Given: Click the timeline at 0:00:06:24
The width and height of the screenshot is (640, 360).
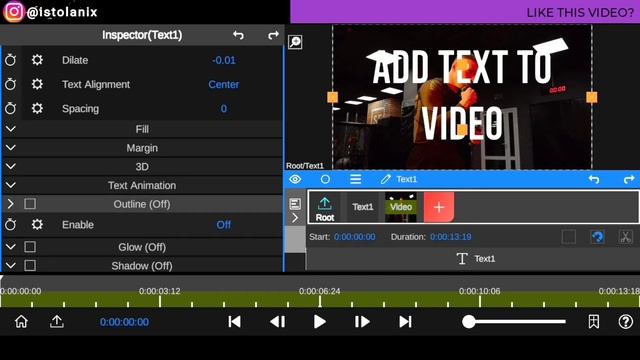Looking at the screenshot, I should click(320, 291).
